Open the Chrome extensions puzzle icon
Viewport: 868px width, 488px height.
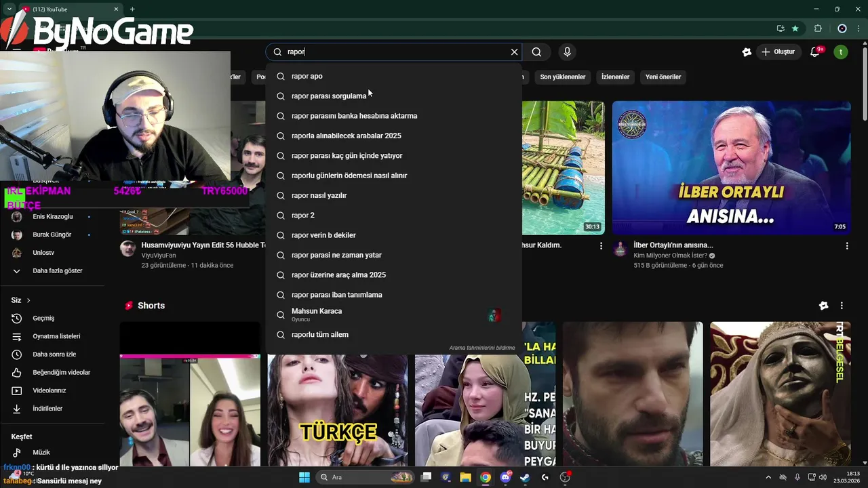click(818, 28)
